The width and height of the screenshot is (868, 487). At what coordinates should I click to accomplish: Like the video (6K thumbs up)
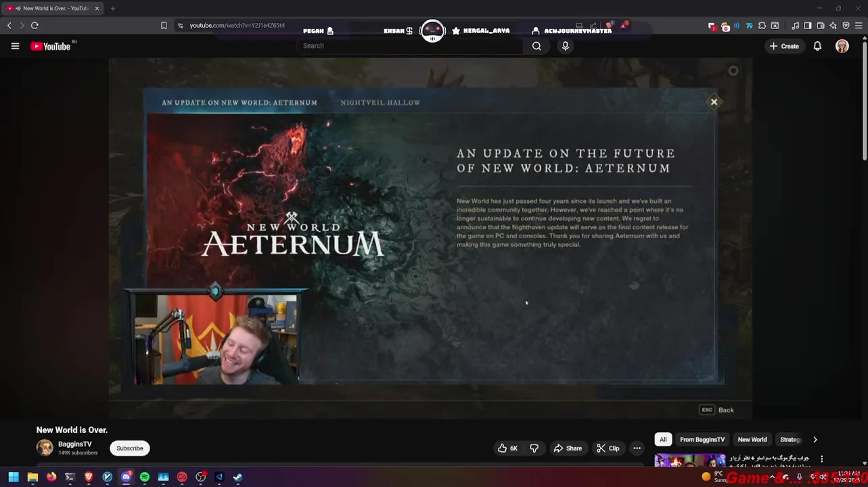[507, 448]
